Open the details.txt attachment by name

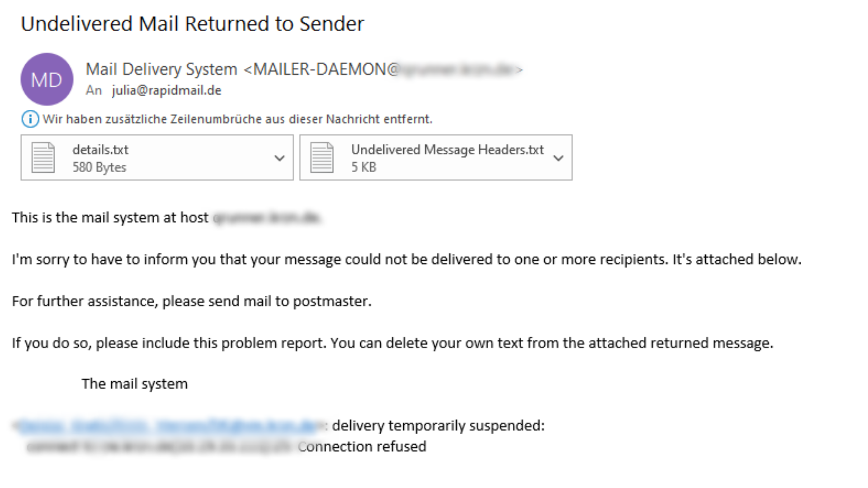point(100,150)
